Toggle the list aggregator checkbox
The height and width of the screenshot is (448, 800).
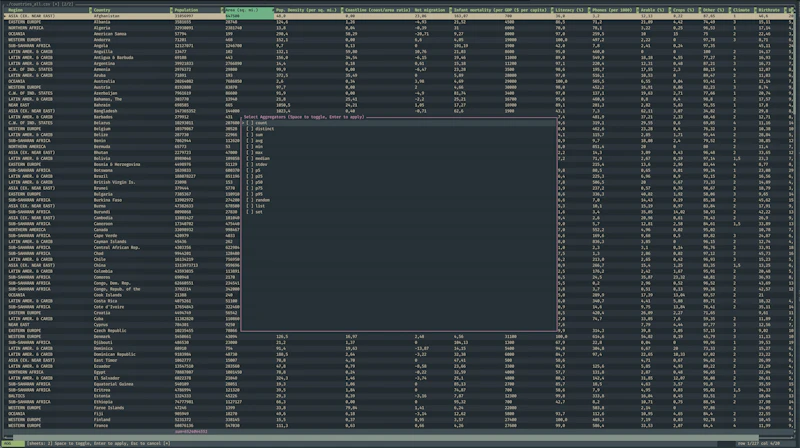click(249, 206)
